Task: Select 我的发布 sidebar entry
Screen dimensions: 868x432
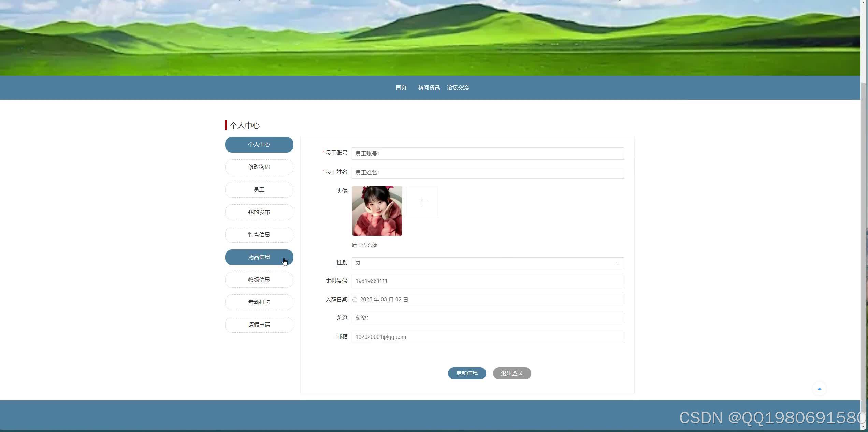Action: tap(259, 212)
